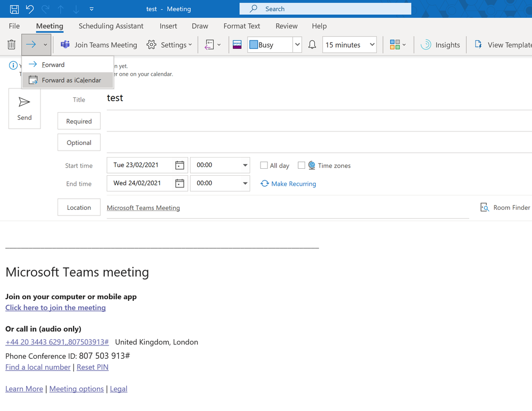Image resolution: width=532 pixels, height=411 pixels.
Task: Send the meeting invitation
Action: 24,109
